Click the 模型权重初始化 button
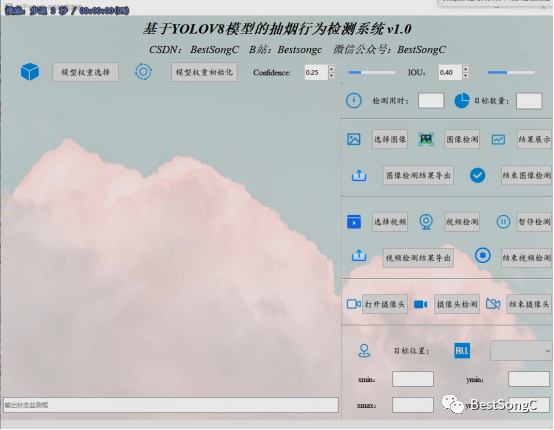 click(204, 72)
